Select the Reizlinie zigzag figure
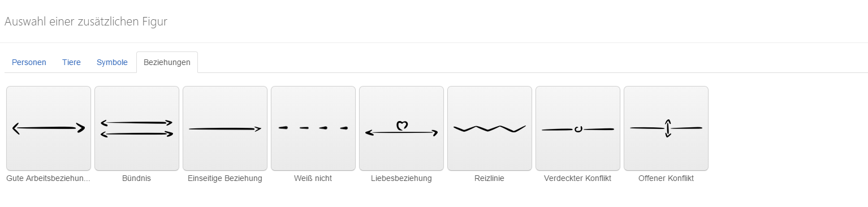Viewport: 868px width, 207px height. click(x=490, y=128)
